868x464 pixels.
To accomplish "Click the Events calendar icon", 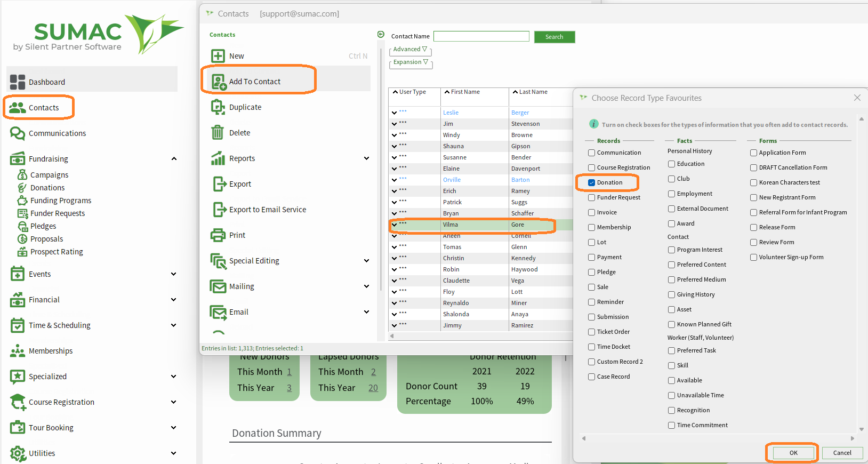I will click(18, 274).
